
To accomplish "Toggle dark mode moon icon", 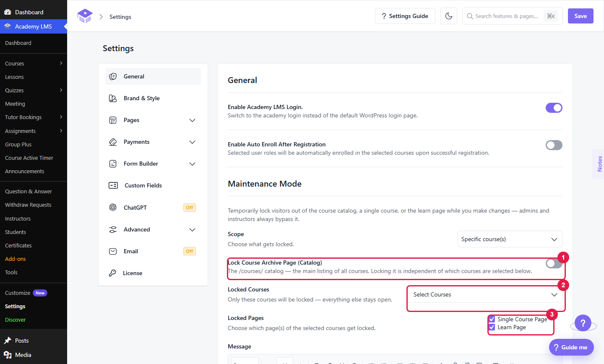I will pos(449,16).
